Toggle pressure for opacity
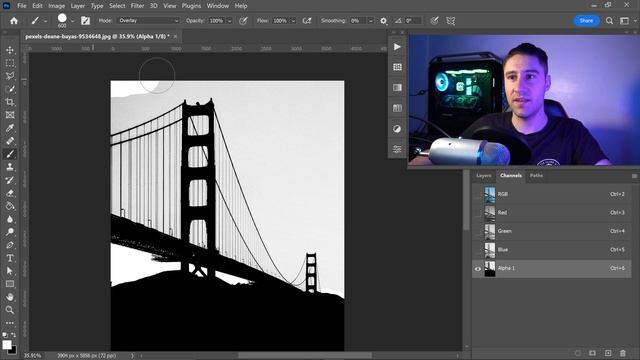 pyautogui.click(x=243, y=21)
